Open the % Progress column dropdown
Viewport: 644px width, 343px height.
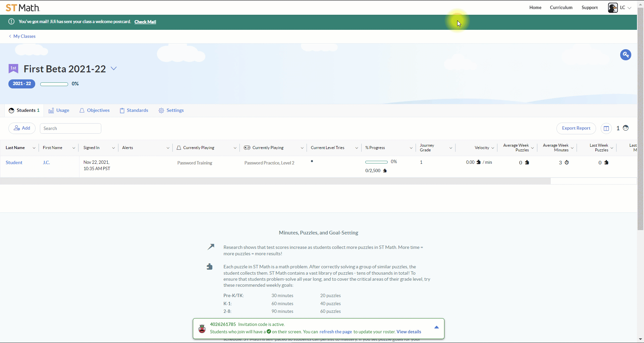[x=411, y=148]
